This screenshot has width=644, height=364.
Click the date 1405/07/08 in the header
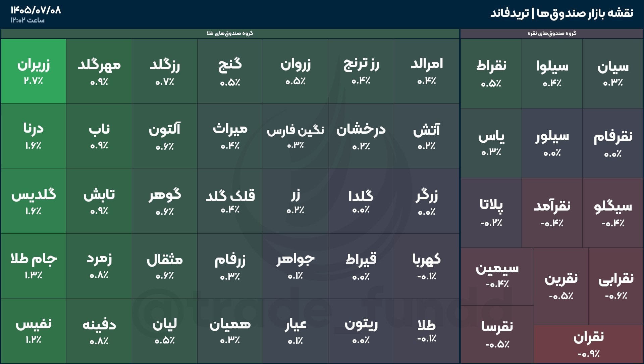(x=36, y=10)
